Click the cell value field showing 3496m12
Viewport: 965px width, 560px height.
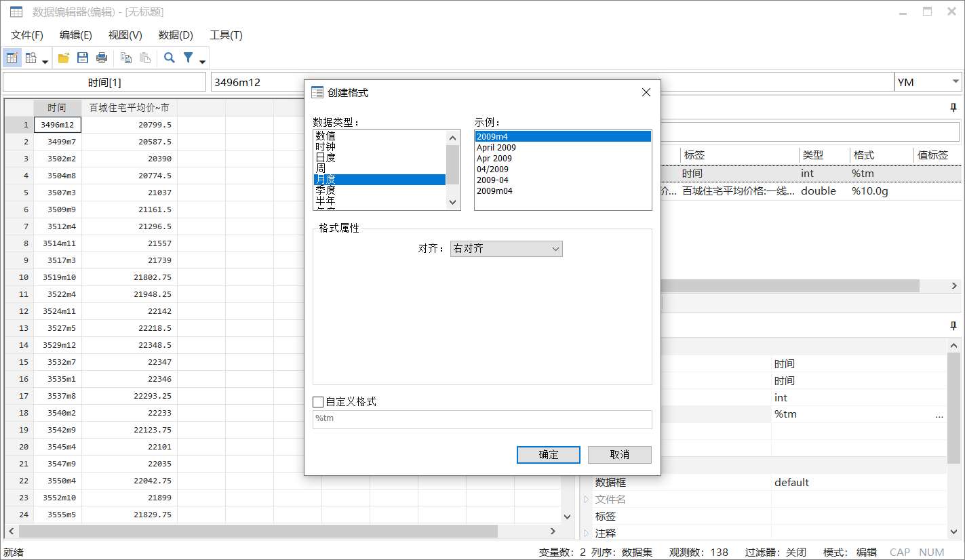point(552,82)
